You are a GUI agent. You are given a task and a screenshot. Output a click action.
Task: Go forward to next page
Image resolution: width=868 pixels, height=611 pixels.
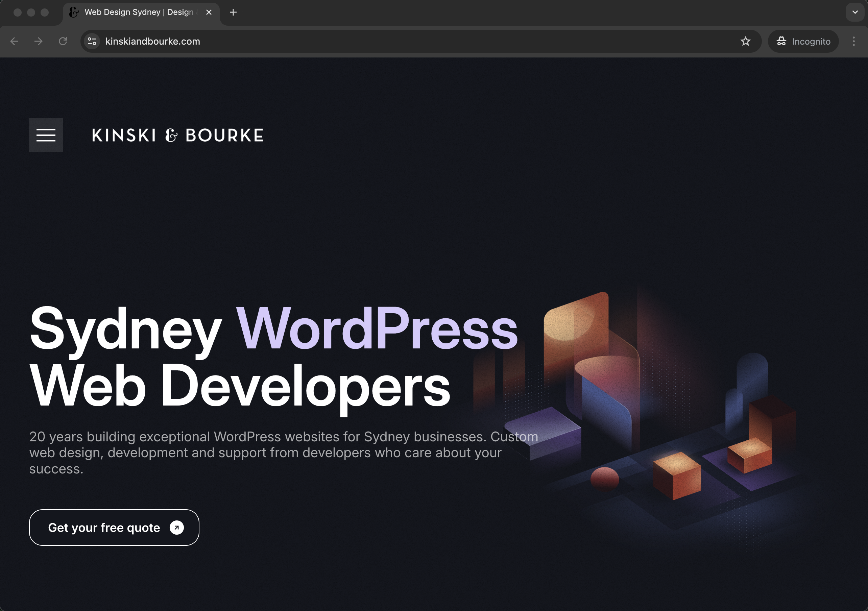coord(39,41)
